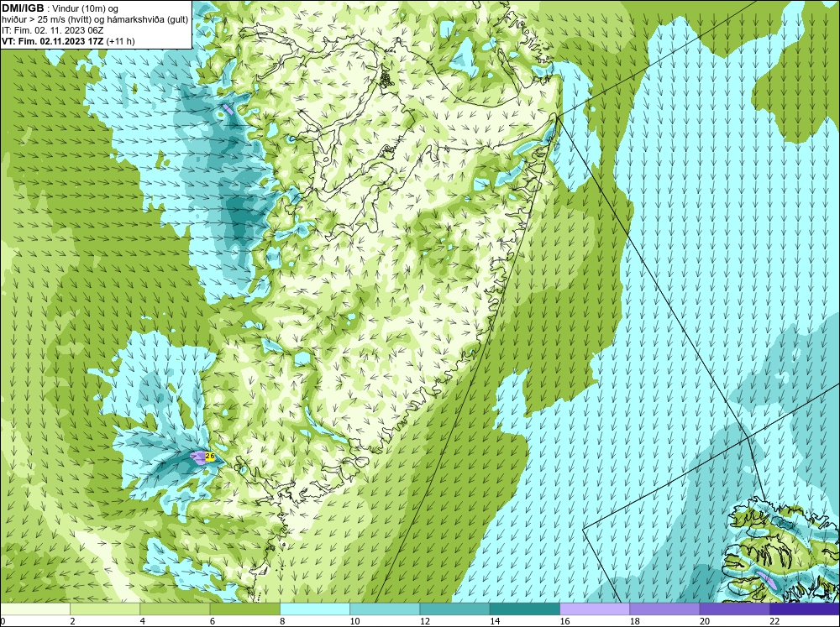The image size is (840, 627).
Task: Click the "DMI/IGB" title text
Action: tap(23, 8)
